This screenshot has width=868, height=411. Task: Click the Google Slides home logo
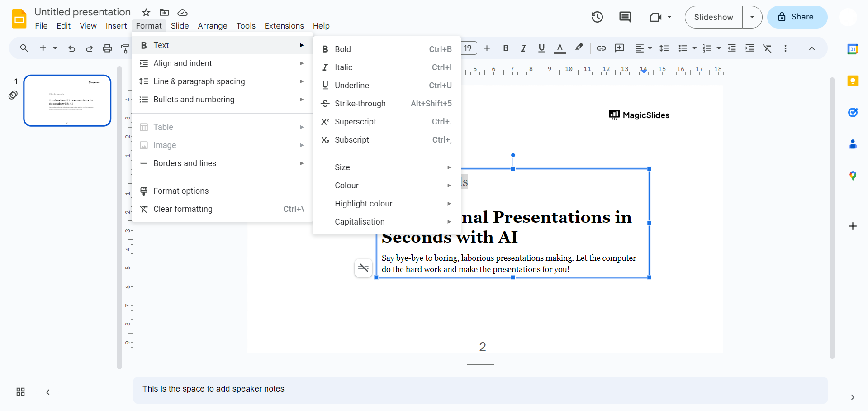(19, 19)
